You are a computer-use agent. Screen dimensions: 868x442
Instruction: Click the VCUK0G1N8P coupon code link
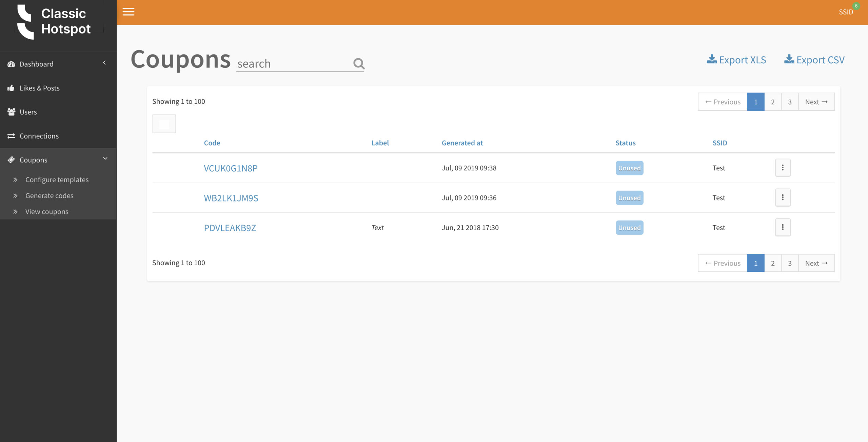[x=231, y=167]
